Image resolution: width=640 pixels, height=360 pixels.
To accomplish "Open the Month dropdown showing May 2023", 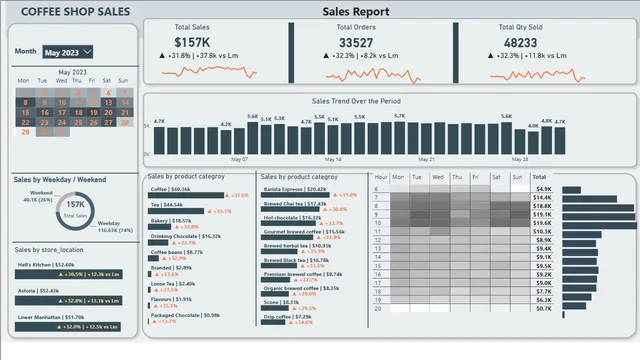I will click(x=67, y=52).
